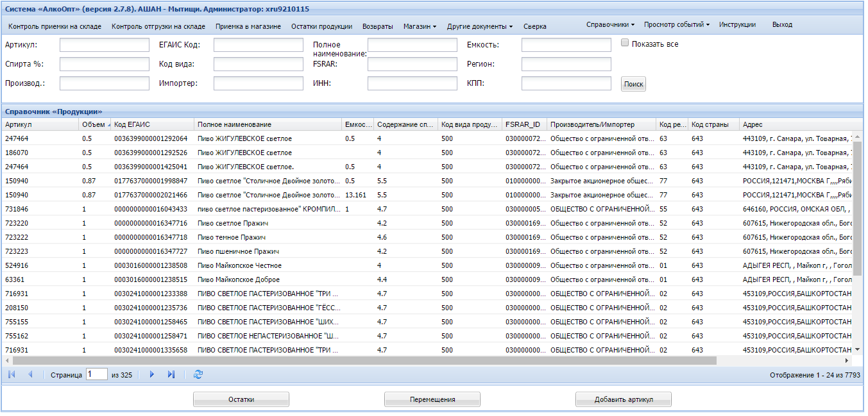Image resolution: width=868 pixels, height=416 pixels.
Task: Open the "Другие документы" dropdown menu
Action: (480, 26)
